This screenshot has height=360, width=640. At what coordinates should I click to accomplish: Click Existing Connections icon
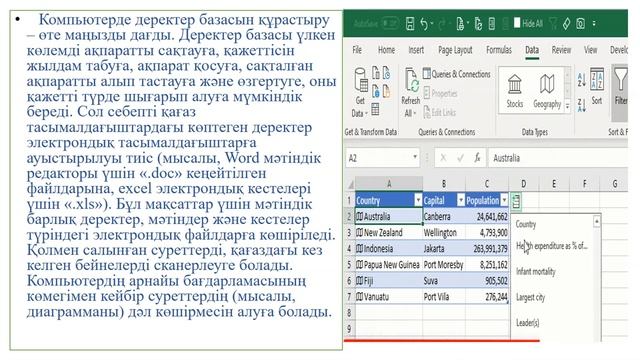386,91
